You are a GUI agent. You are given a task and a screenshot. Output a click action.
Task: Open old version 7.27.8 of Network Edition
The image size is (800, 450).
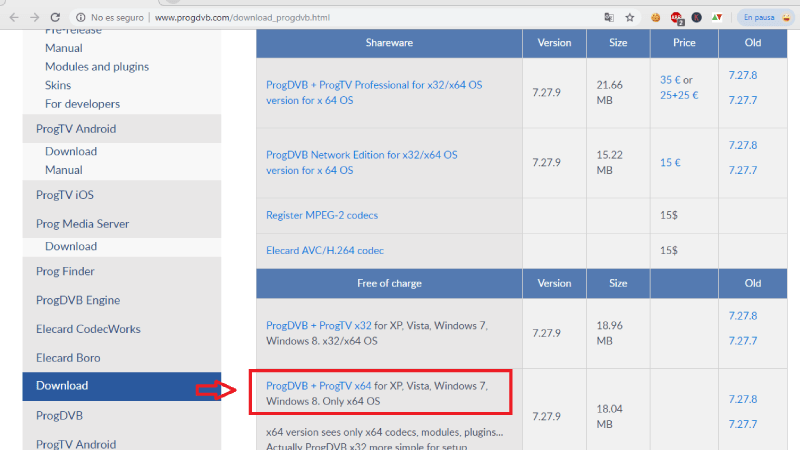[743, 145]
